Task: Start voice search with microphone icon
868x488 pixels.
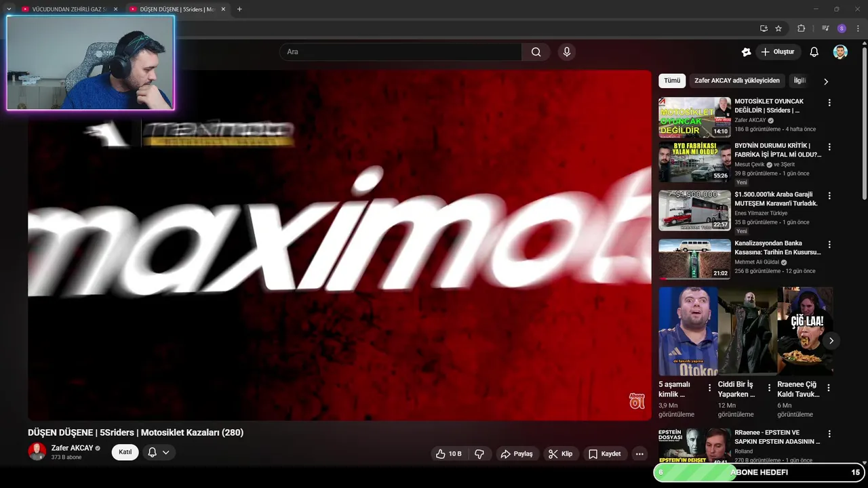Action: (567, 52)
